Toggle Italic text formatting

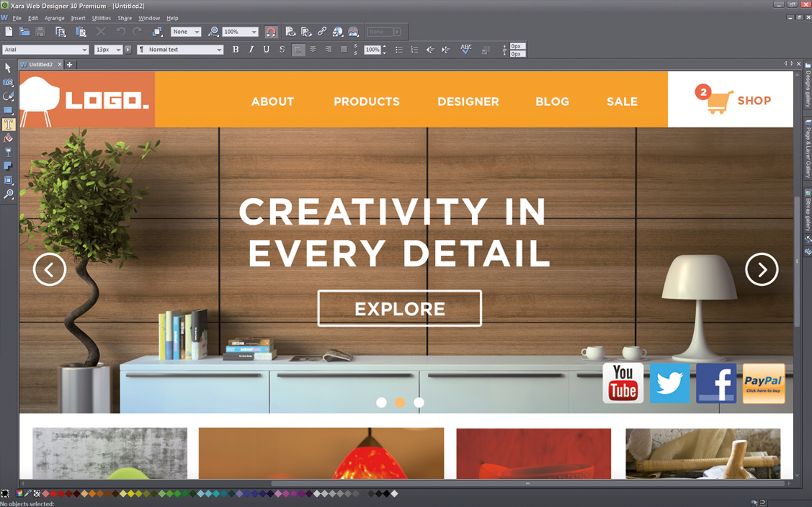[x=251, y=50]
